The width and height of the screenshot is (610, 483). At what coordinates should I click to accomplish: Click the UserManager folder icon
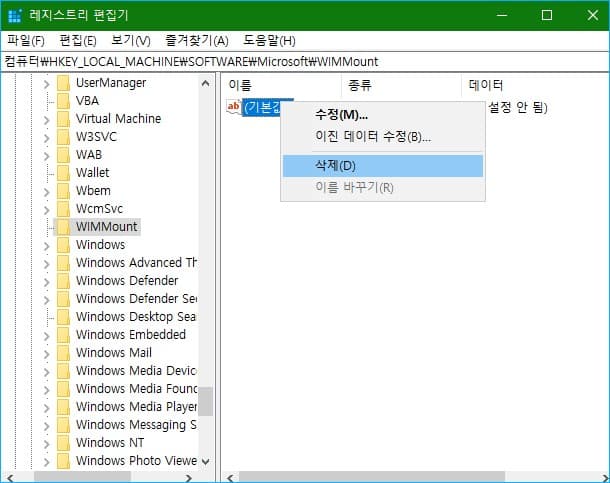63,83
